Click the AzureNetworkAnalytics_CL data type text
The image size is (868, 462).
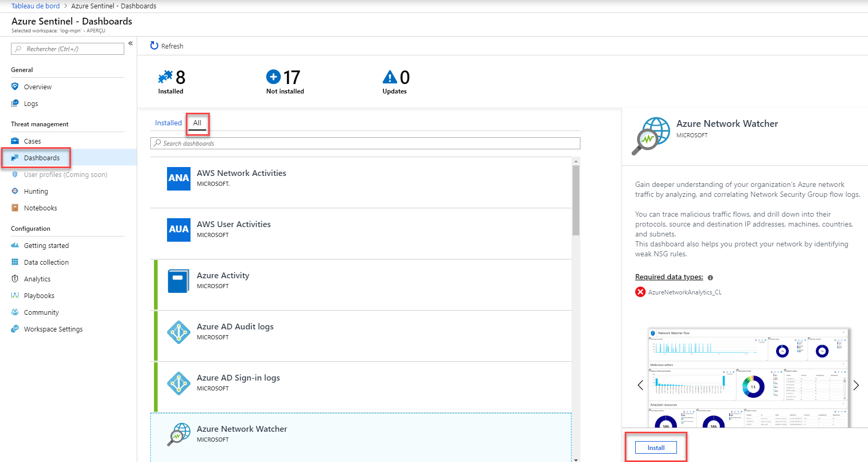(x=685, y=292)
